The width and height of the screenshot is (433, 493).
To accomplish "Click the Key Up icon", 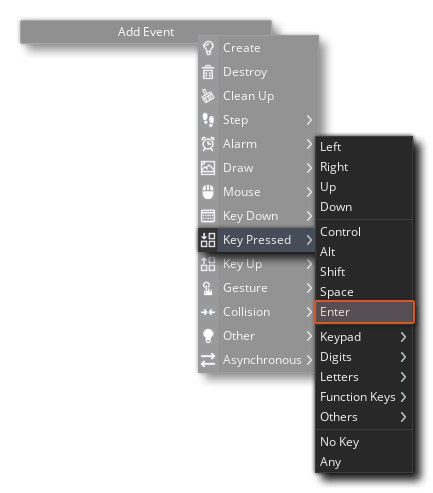I will click(208, 264).
